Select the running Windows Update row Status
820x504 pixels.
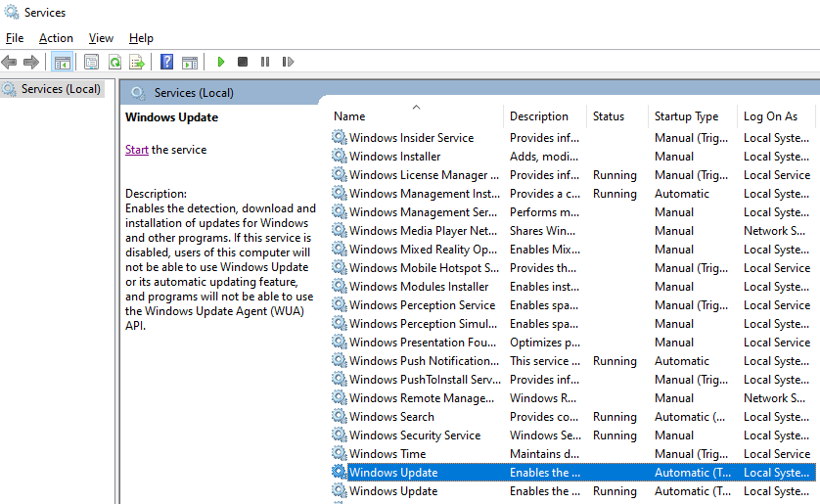point(615,491)
